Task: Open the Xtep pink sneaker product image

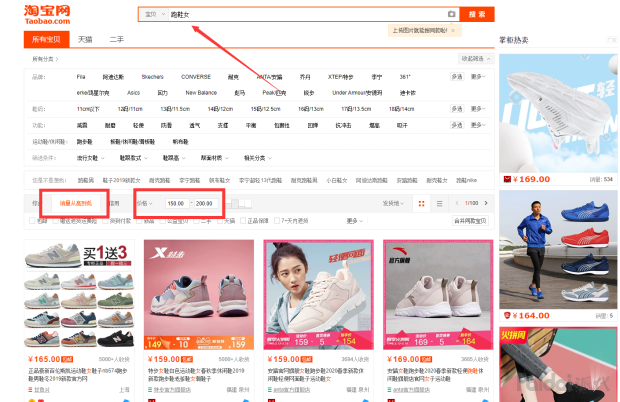Action: pos(199,294)
